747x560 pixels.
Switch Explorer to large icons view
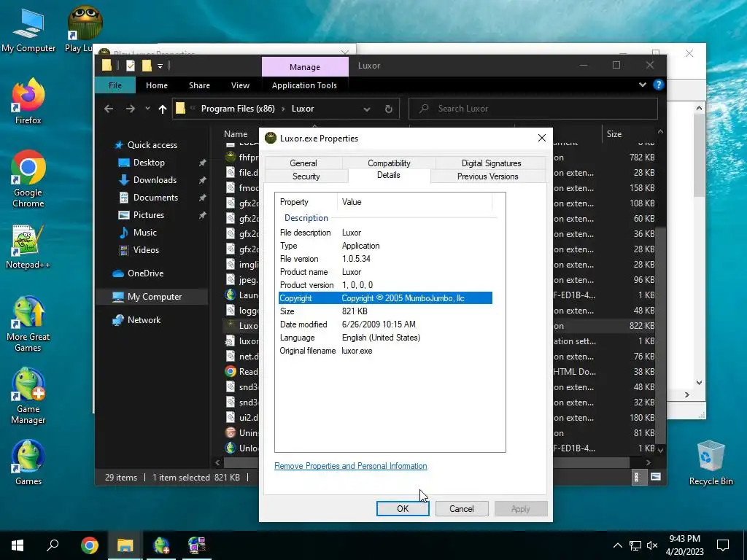[x=656, y=477]
